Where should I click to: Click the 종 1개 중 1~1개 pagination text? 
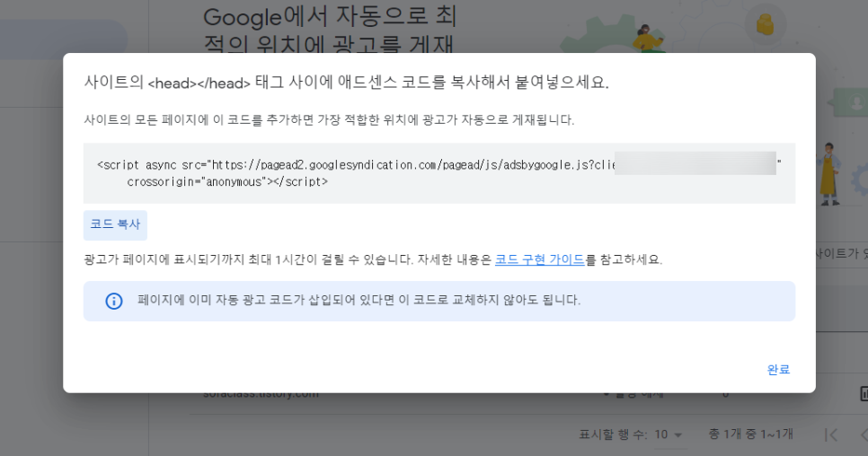(x=750, y=434)
